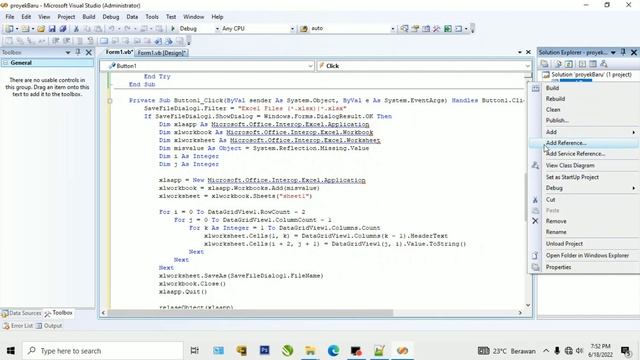Open Solution Explorer via its toolbar icon

pyautogui.click(x=404, y=29)
